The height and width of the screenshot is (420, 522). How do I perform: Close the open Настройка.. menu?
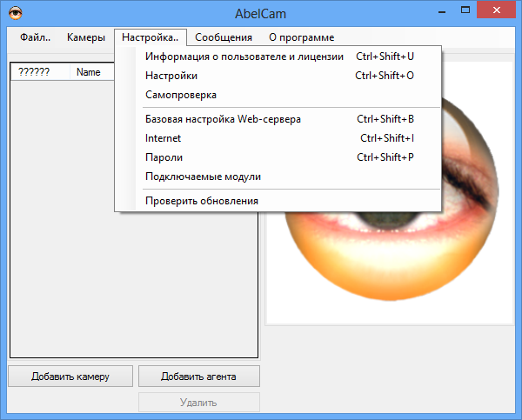click(x=151, y=37)
